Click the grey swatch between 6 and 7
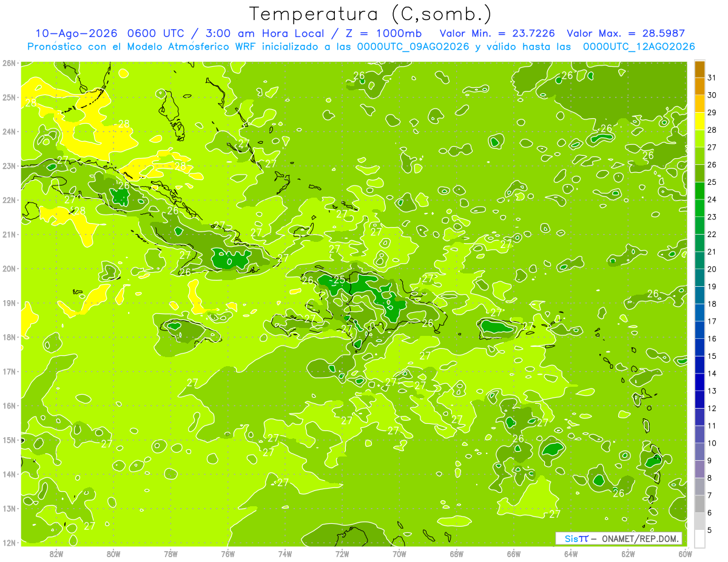The image size is (728, 562). coord(699,503)
